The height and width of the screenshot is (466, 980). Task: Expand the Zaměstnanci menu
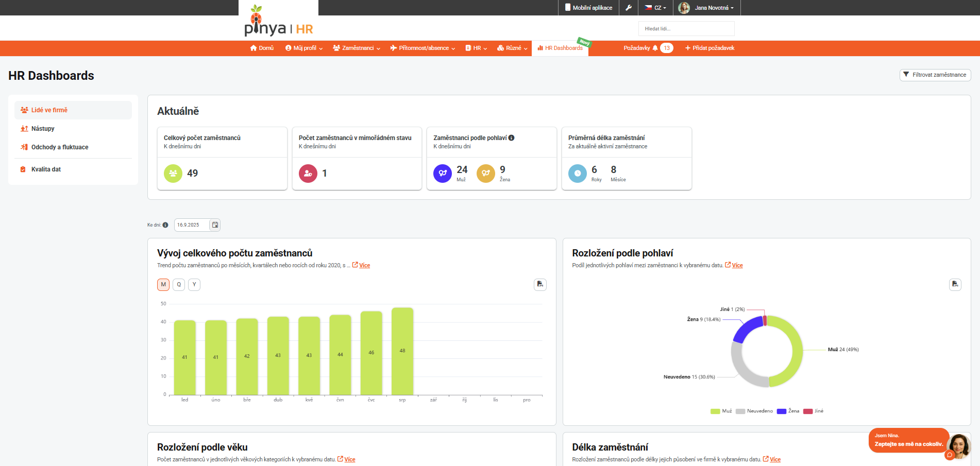coord(357,48)
